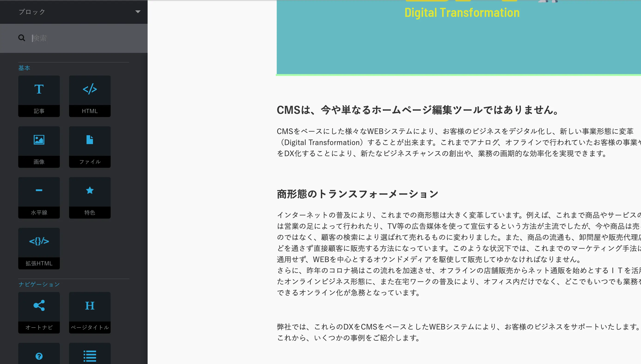Image resolution: width=641 pixels, height=364 pixels.
Task: Click the magnifier search icon
Action: [x=22, y=38]
